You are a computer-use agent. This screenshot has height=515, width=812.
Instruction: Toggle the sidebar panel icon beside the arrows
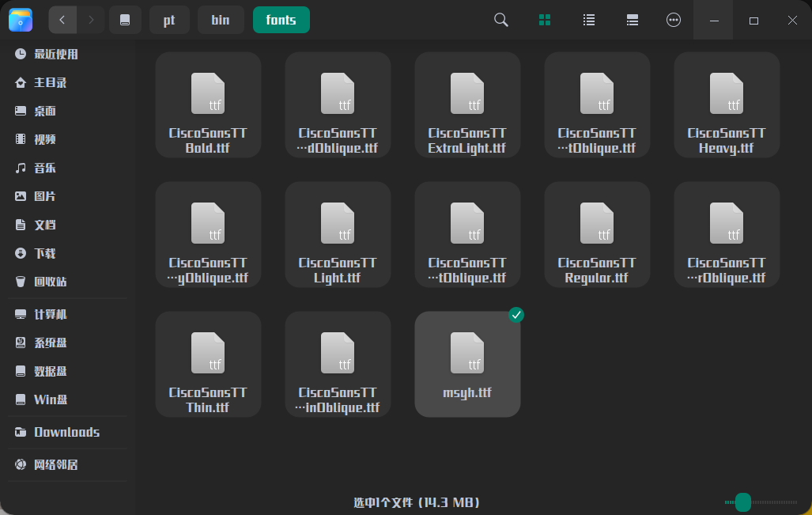coord(125,20)
